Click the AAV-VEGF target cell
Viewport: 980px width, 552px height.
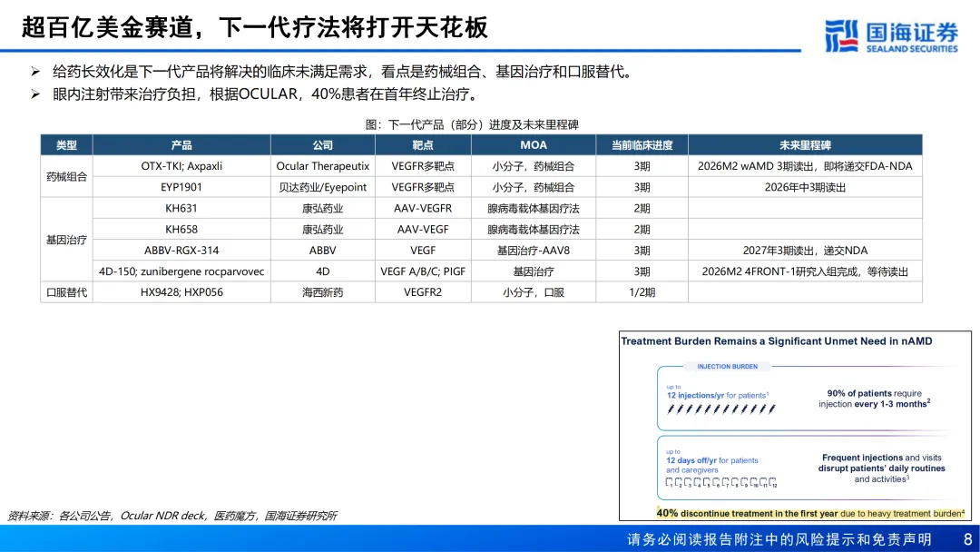tap(423, 230)
